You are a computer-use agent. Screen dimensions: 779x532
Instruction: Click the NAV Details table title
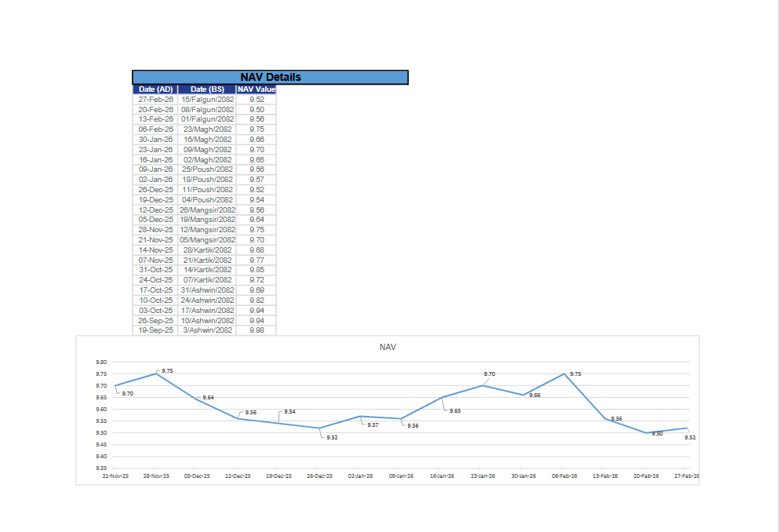[x=270, y=77]
